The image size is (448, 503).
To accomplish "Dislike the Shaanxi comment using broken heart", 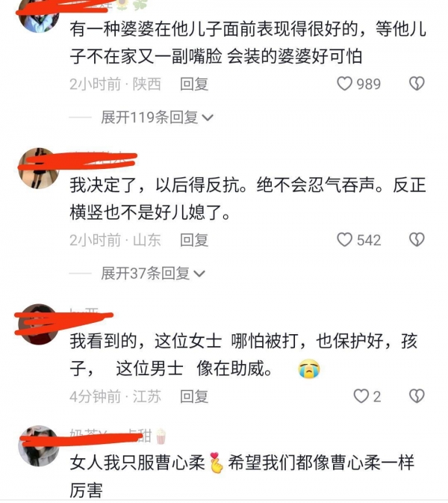I will (417, 84).
